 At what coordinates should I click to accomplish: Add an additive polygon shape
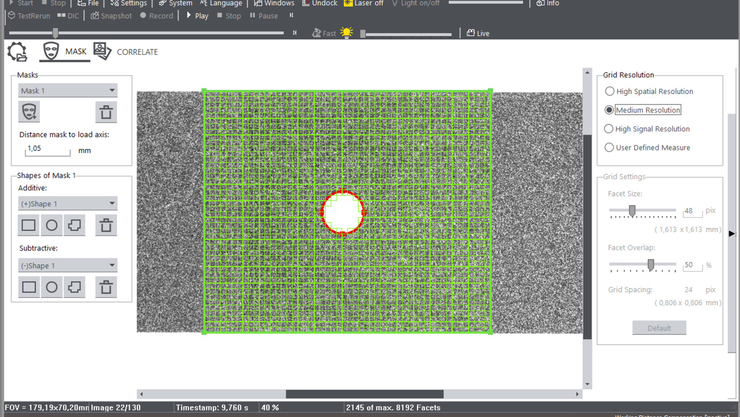point(74,226)
